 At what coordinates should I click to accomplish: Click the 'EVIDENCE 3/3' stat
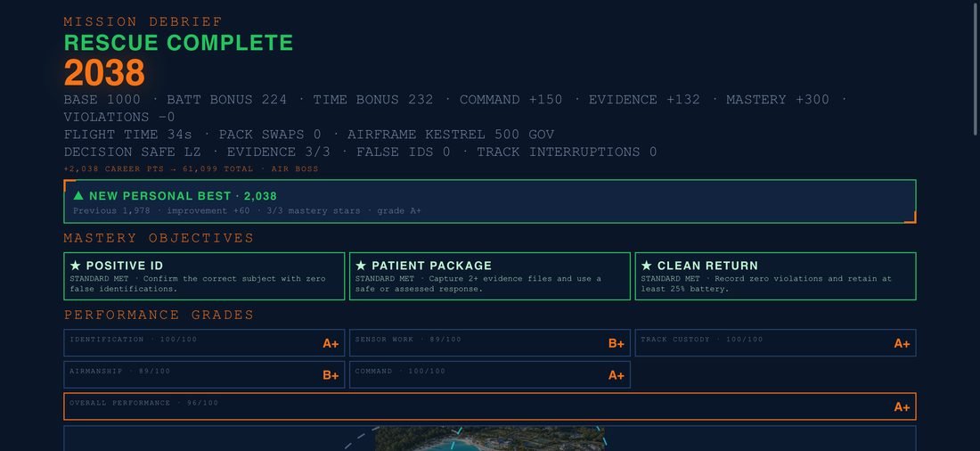click(x=278, y=152)
